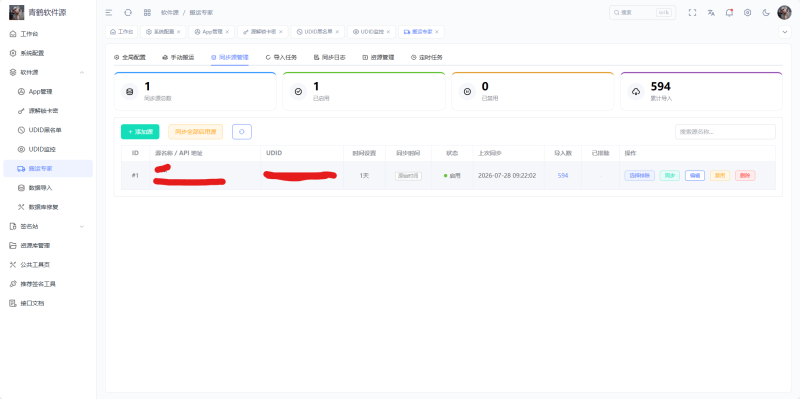The image size is (800, 399).
Task: Click the orange 禁用 button in row #1
Action: point(720,176)
